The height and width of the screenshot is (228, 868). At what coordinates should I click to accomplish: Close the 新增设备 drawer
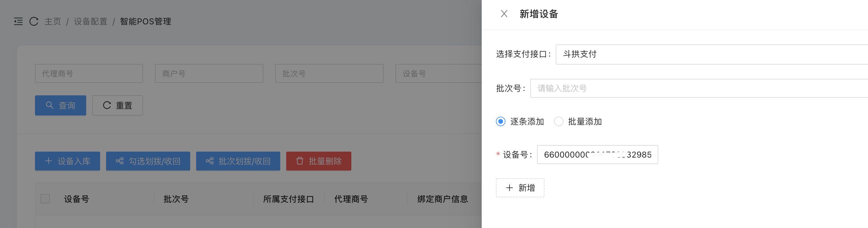pos(504,14)
